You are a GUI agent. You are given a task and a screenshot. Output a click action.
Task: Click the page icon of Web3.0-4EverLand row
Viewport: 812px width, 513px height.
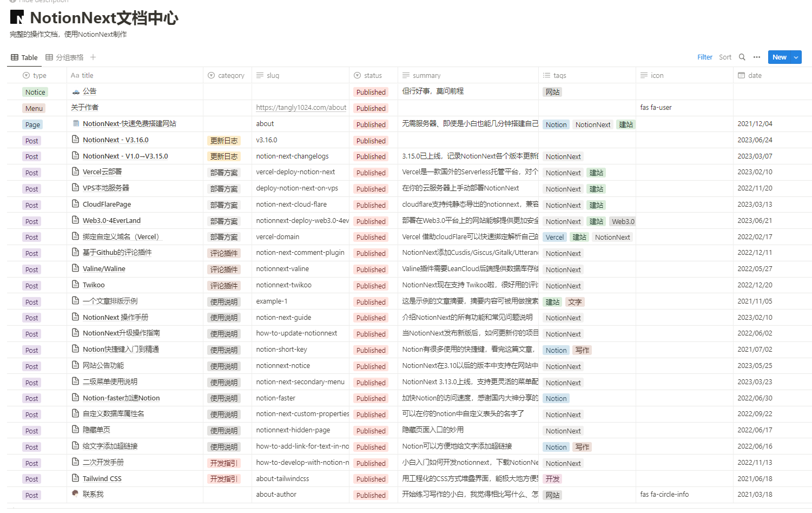pos(76,220)
